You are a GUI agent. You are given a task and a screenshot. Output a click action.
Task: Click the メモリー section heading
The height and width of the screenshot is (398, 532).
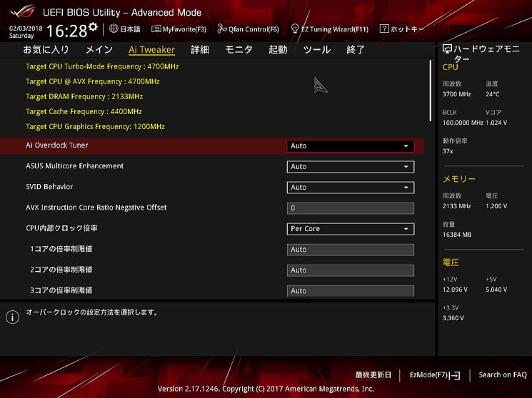point(458,179)
